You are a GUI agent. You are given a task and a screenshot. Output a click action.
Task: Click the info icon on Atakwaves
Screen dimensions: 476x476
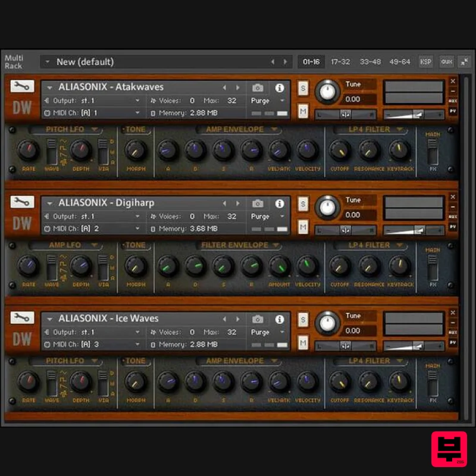280,87
